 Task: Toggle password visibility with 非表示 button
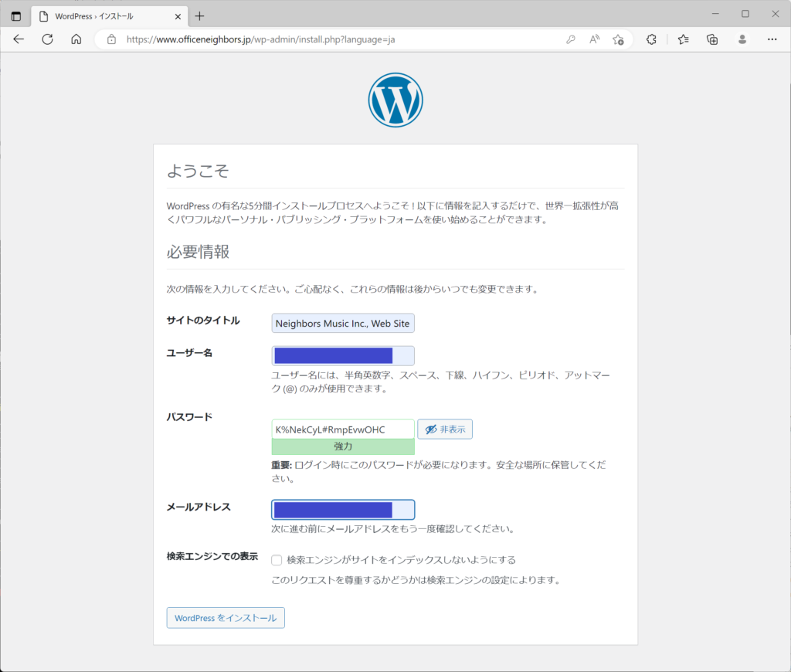pos(445,429)
